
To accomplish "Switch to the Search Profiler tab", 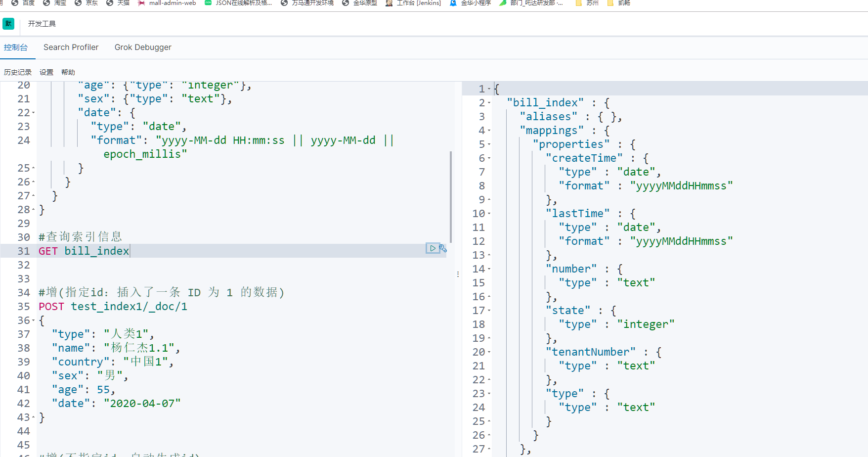I will click(x=71, y=47).
